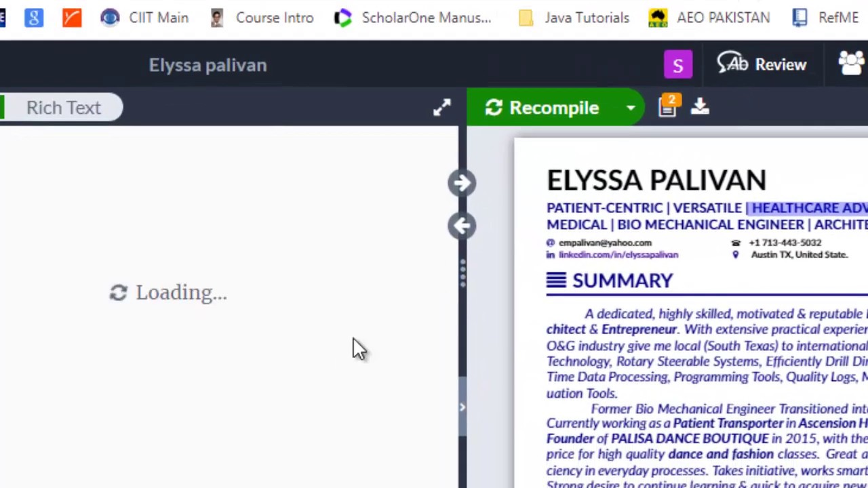Click the location pin icon beside Austin TX
Viewport: 868px width, 488px height.
(736, 255)
